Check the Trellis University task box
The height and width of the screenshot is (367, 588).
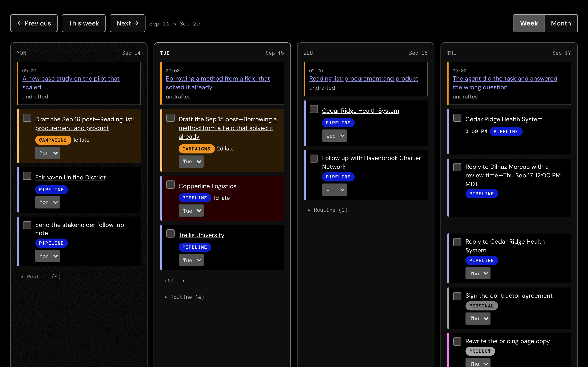point(170,233)
